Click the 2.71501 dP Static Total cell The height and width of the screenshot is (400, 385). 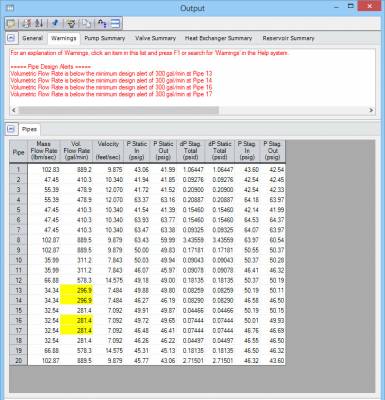click(x=220, y=361)
